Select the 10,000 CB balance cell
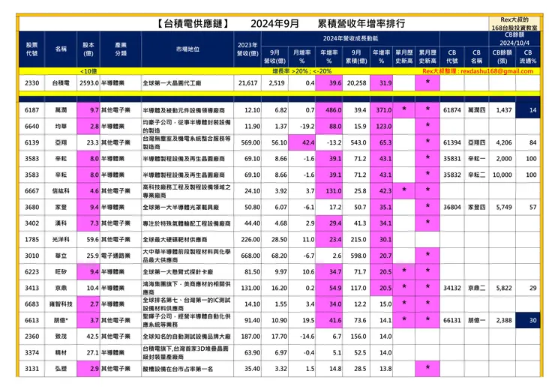This screenshot has width=555, height=392. 502,175
